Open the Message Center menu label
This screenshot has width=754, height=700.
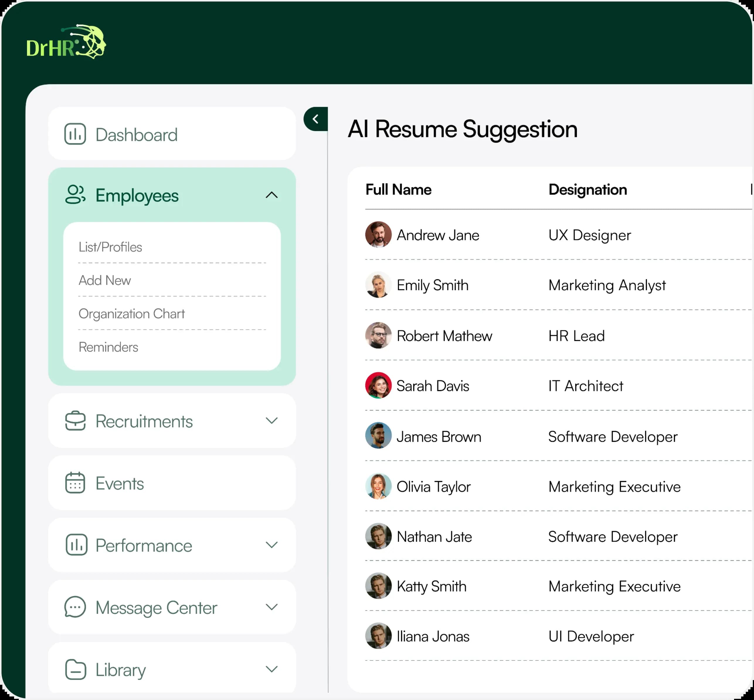click(x=156, y=608)
